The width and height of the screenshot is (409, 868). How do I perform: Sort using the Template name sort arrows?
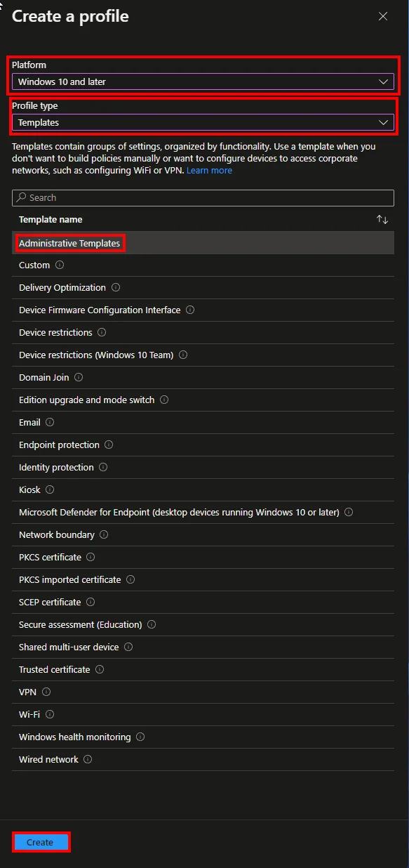[382, 220]
